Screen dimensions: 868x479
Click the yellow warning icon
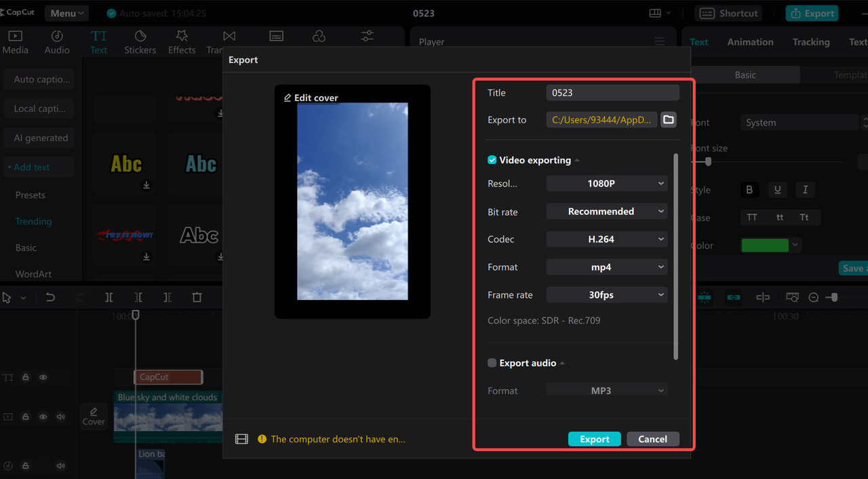click(x=262, y=439)
